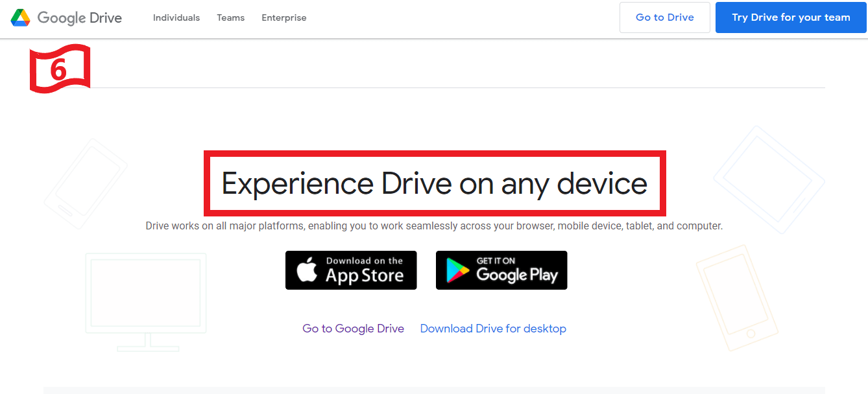
Task: Click Download Drive for desktop
Action: pos(493,329)
